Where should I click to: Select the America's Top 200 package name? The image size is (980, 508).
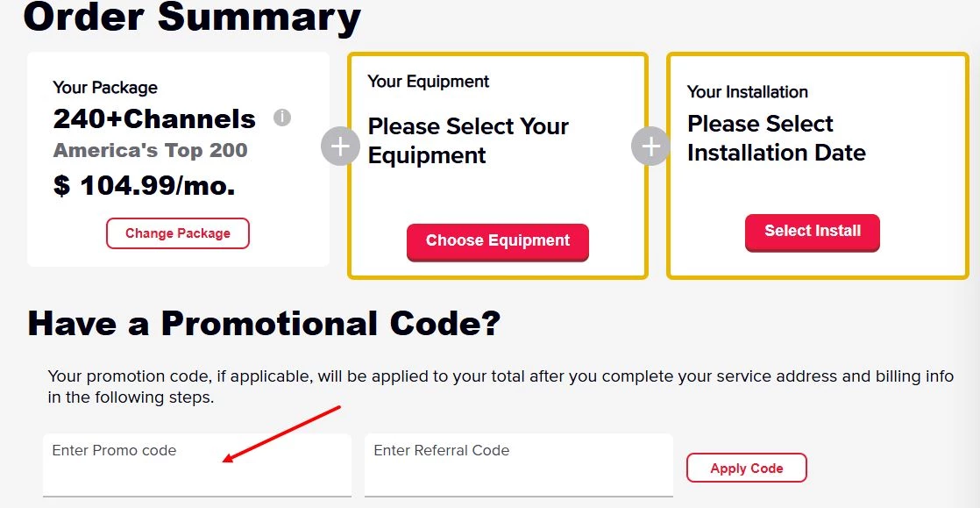click(151, 150)
